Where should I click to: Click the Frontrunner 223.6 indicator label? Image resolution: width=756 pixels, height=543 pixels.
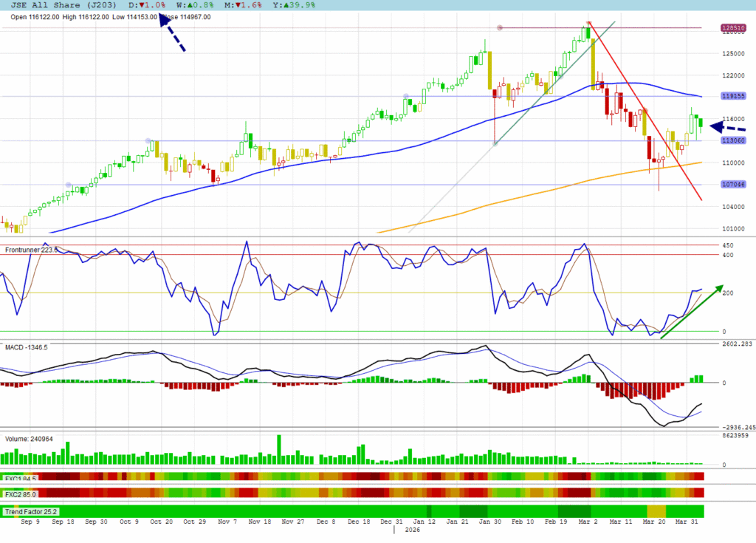pos(30,250)
